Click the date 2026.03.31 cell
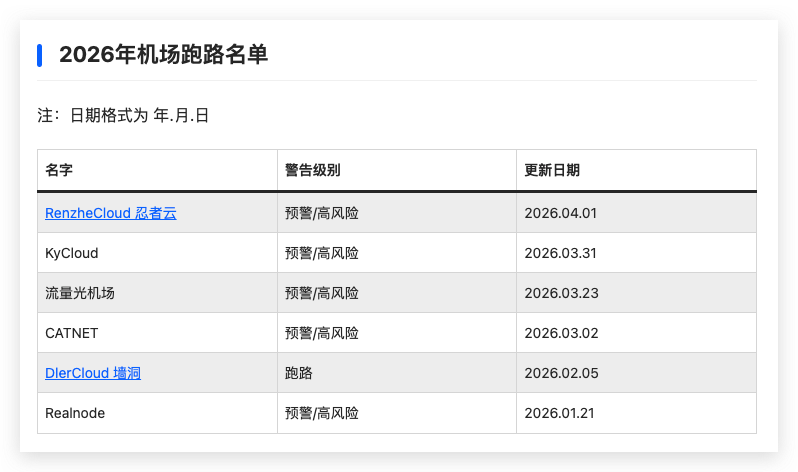The width and height of the screenshot is (798, 472). pos(560,253)
